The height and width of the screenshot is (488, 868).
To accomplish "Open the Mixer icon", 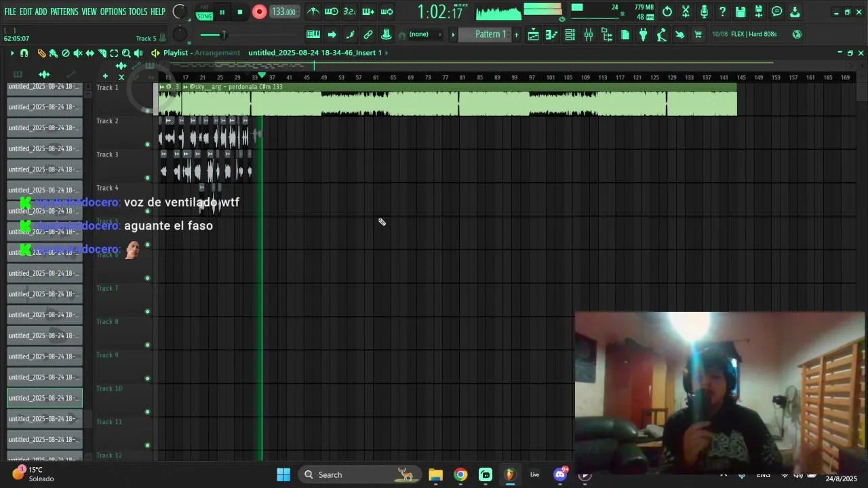I will coord(589,35).
